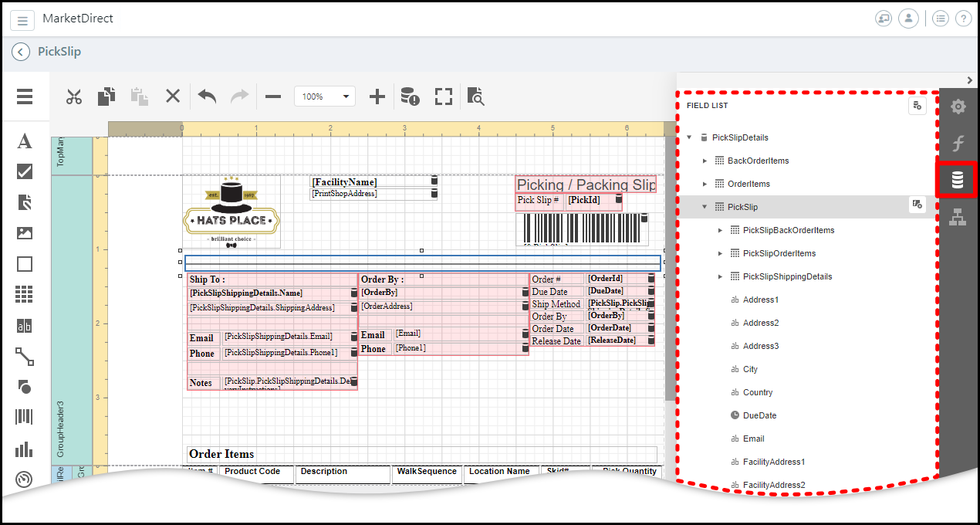Screen dimensions: 980x525
Task: Select the Check Box tool in toolbox
Action: 25,171
